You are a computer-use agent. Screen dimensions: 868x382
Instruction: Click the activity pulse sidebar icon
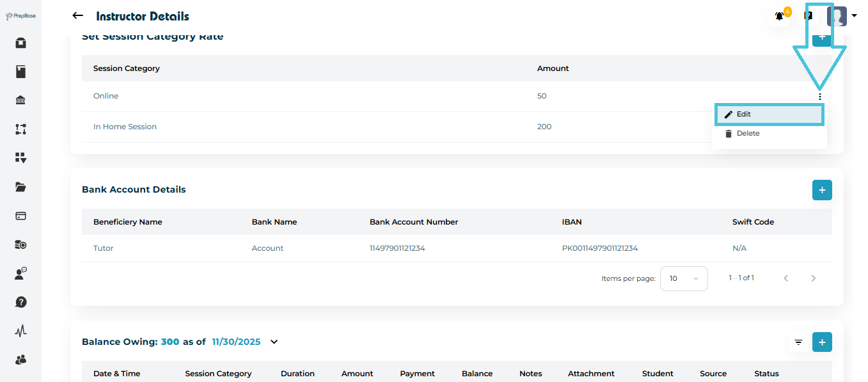20,331
